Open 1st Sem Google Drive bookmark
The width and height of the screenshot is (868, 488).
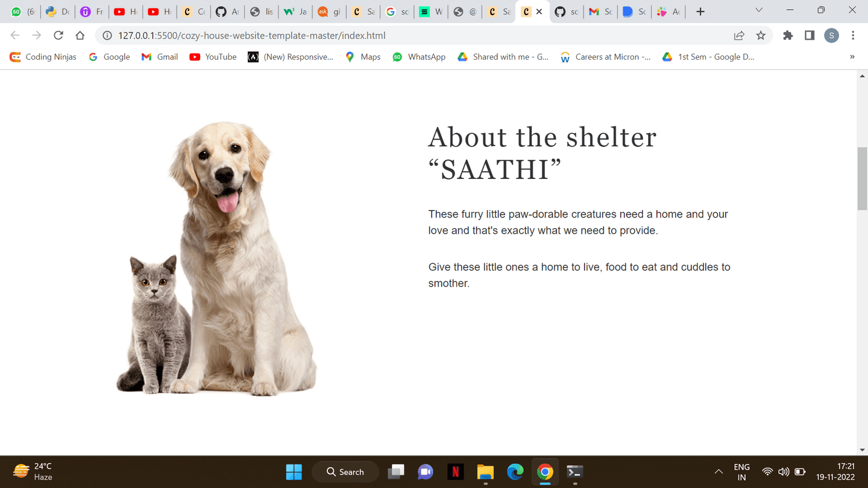(x=708, y=57)
